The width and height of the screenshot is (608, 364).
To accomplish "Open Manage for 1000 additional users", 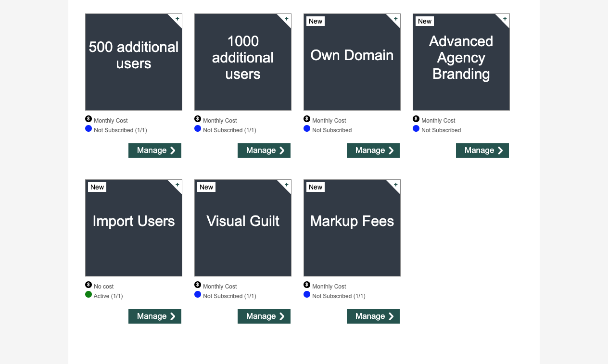I will [x=264, y=151].
